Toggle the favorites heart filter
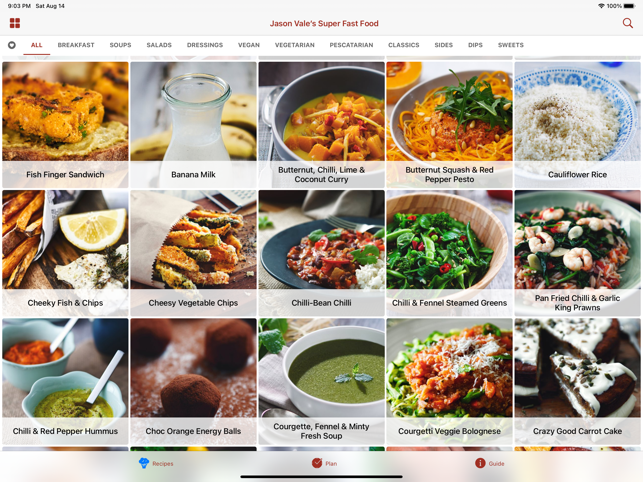Screen dimensions: 643x482 coord(12,45)
